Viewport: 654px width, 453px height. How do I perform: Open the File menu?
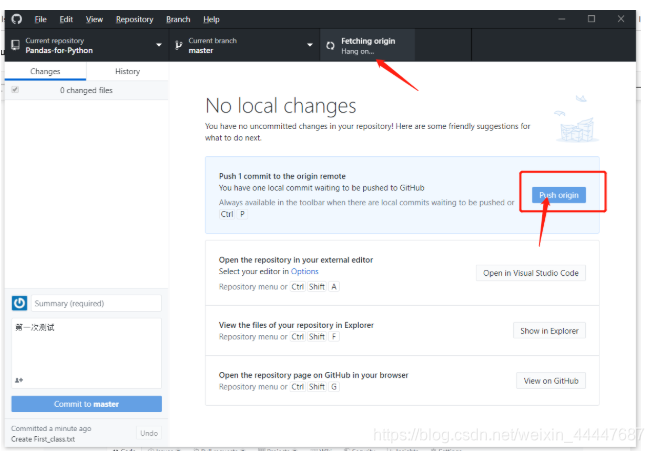coord(40,19)
